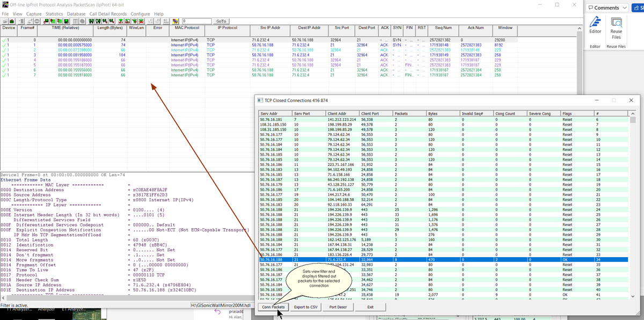This screenshot has width=644, height=320.
Task: Select connection row with client 141.212.123.214
Action: tap(444, 119)
